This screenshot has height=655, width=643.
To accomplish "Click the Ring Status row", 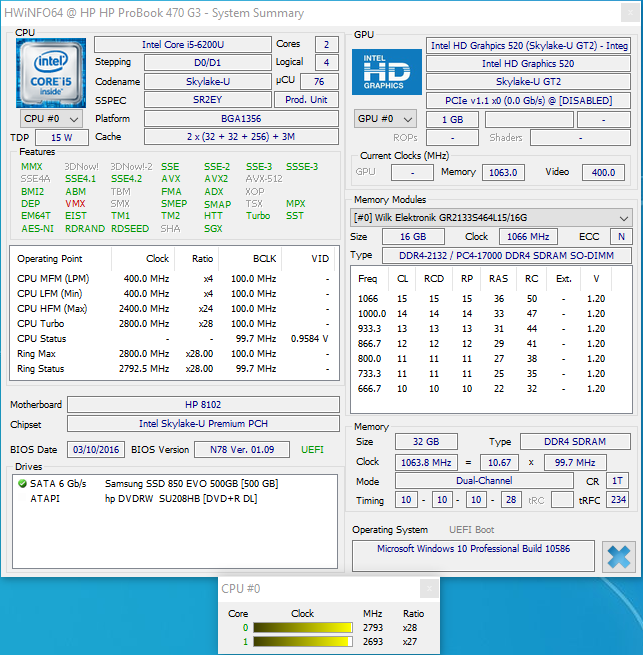I will click(x=174, y=369).
